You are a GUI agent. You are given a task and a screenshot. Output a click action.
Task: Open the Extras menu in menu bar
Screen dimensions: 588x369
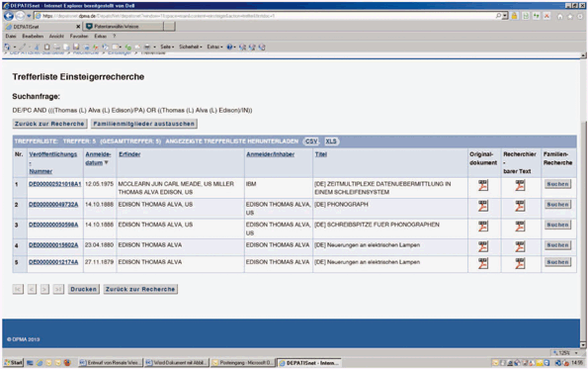(100, 36)
